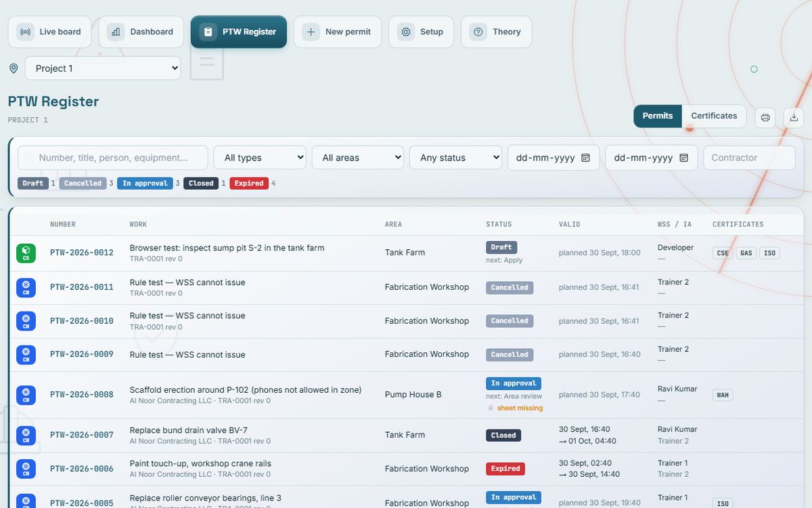Click the location pin icon beside Project 1
This screenshot has width=812, height=508.
[x=14, y=68]
